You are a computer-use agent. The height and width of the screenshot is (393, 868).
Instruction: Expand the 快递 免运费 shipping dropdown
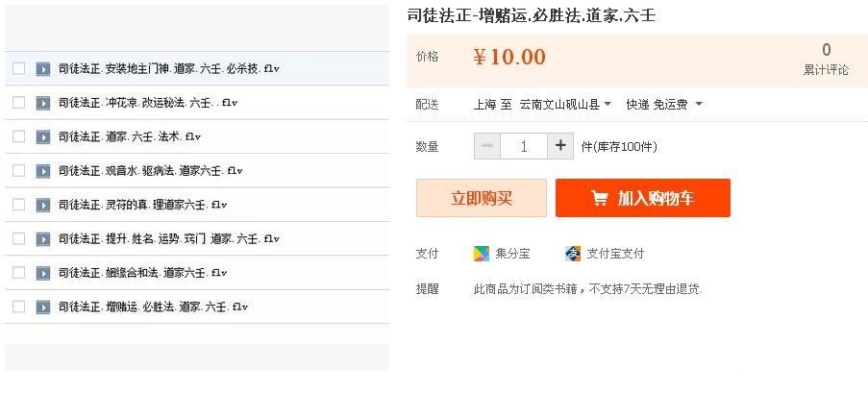click(664, 104)
